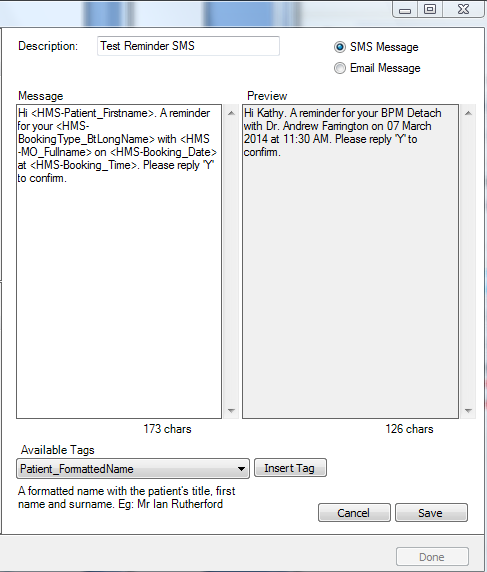The height and width of the screenshot is (572, 487).
Task: Choose the Email Message option
Action: click(x=340, y=68)
